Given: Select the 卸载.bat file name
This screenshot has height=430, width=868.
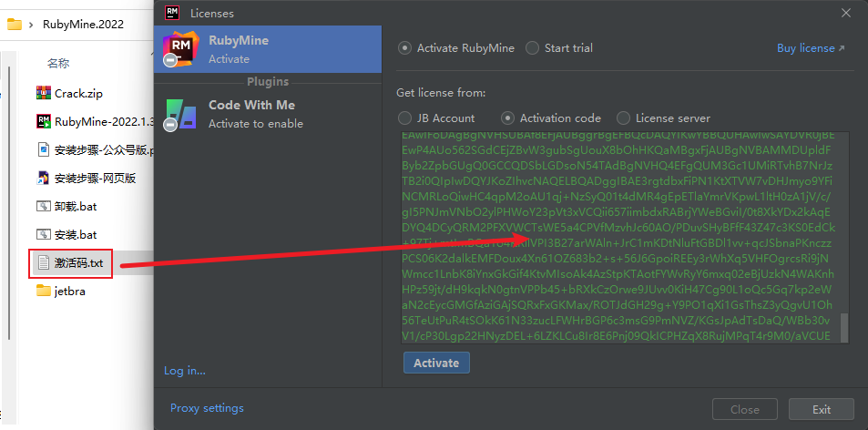Looking at the screenshot, I should (76, 207).
